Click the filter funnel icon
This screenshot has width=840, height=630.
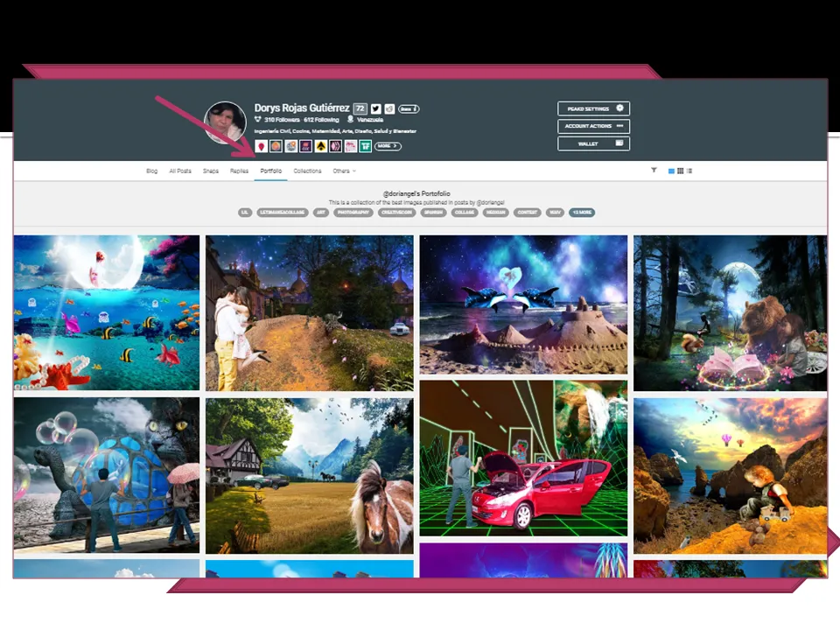coord(654,171)
